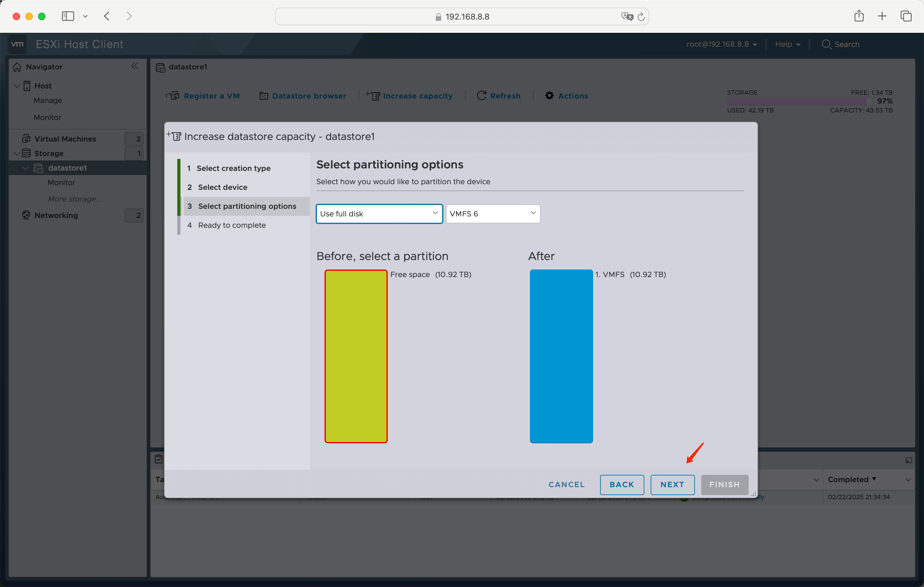Collapse the Storage tree node
This screenshot has width=924, height=587.
(x=17, y=154)
